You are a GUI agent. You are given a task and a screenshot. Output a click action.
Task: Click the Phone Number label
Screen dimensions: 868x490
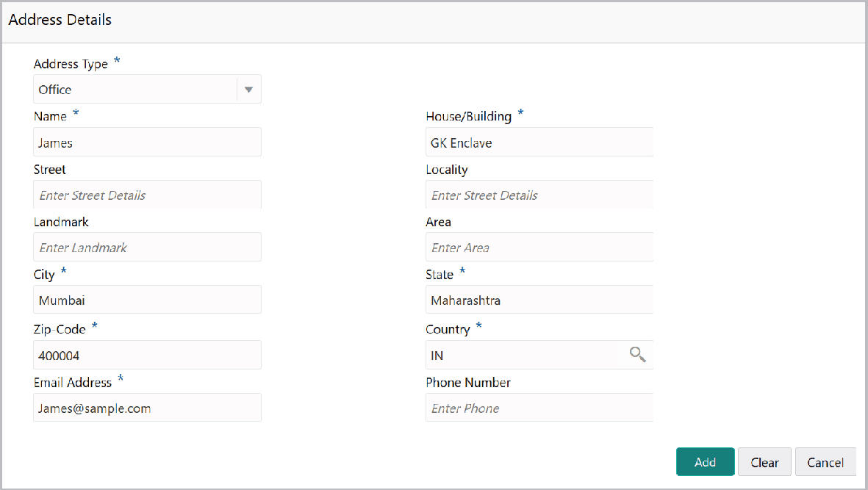click(468, 383)
